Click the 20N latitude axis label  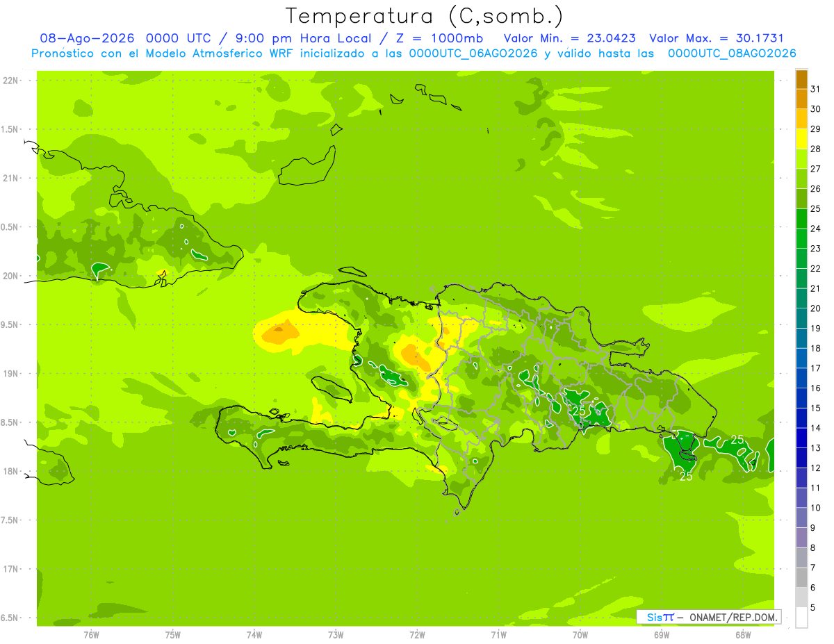[x=11, y=276]
